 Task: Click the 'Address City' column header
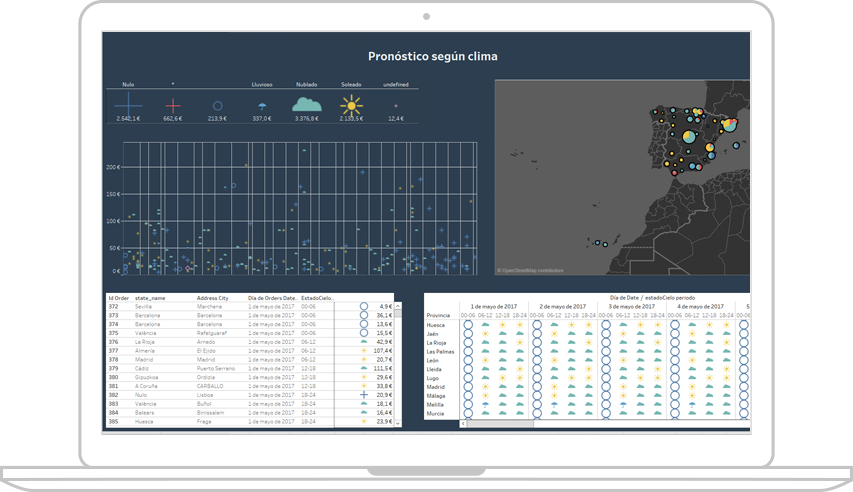click(x=213, y=298)
